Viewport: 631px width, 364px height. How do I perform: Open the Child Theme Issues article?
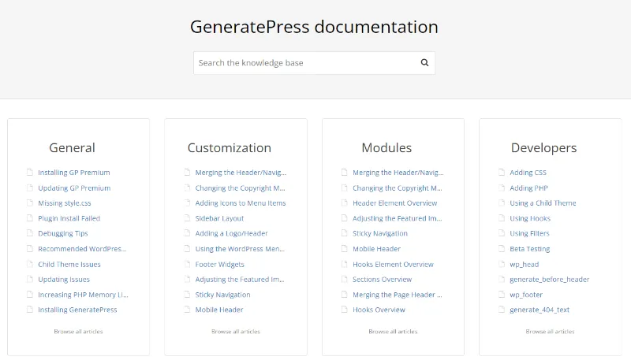[69, 265]
